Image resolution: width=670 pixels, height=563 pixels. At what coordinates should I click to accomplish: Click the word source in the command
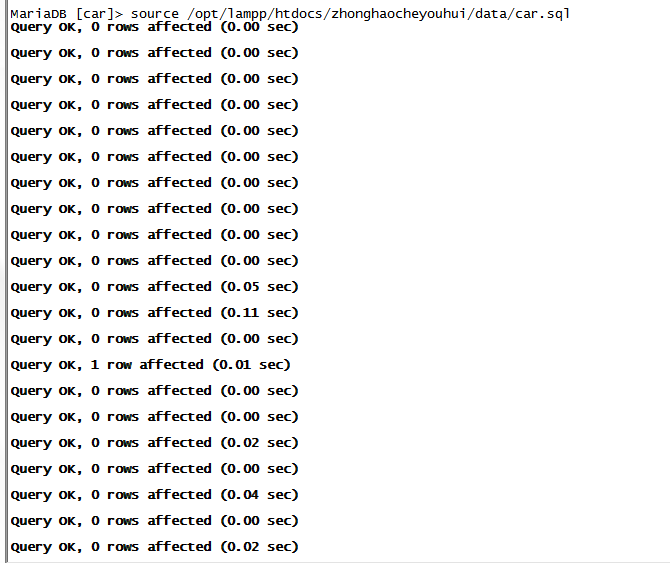coord(155,14)
